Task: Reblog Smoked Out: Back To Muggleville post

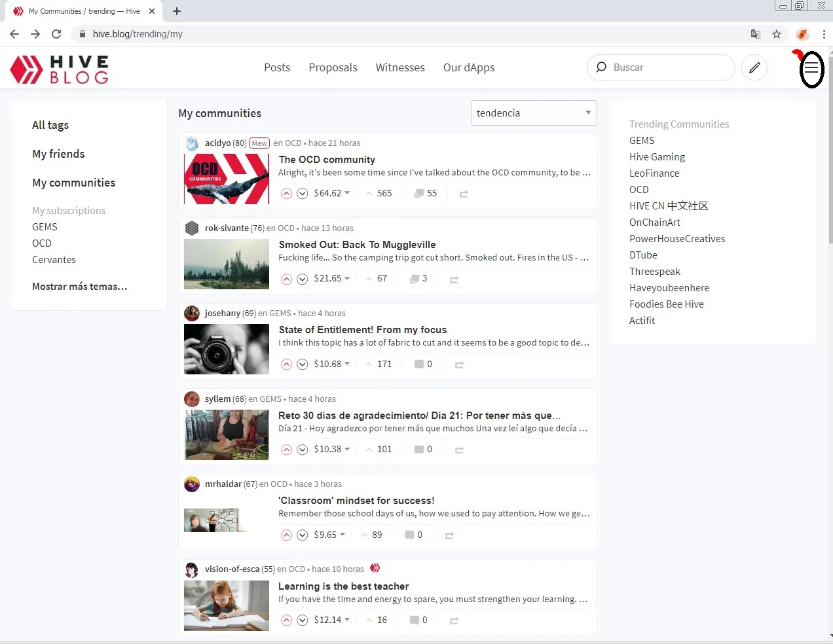Action: tap(454, 279)
